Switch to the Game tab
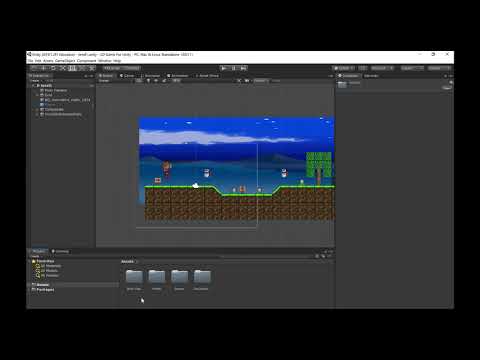This screenshot has width=480, height=360. [x=127, y=76]
